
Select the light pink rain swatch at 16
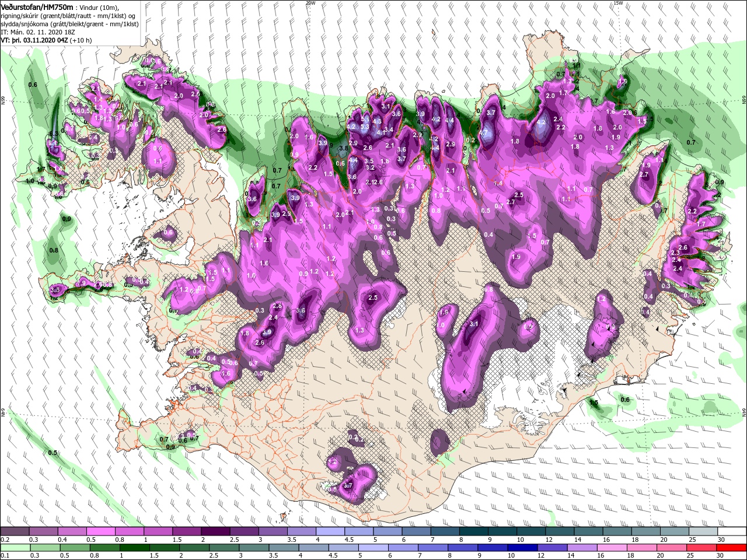click(612, 548)
